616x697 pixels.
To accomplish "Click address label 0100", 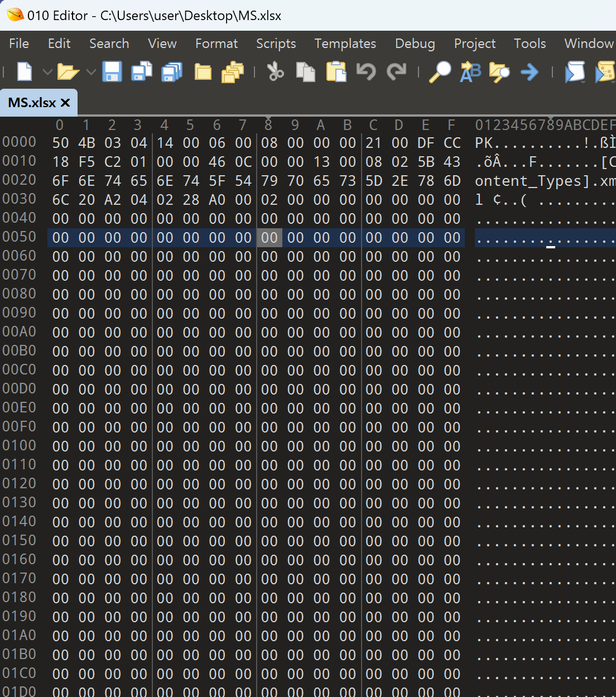I will 20,445.
